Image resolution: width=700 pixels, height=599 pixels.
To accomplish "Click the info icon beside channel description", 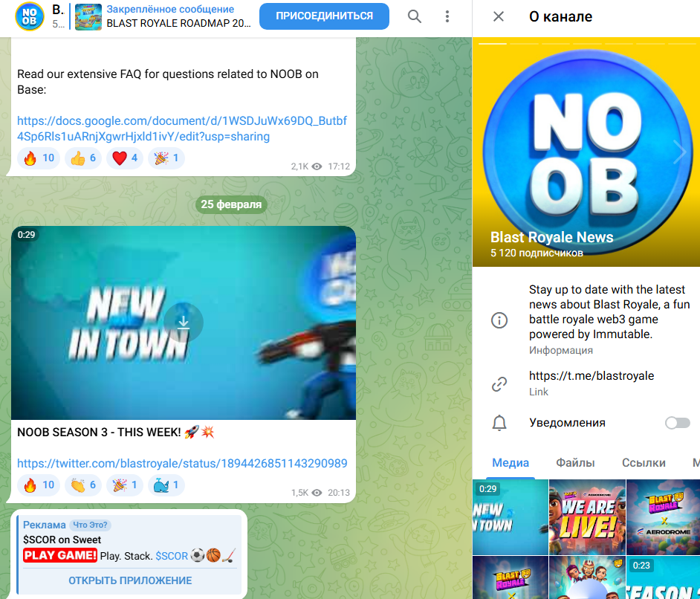I will (x=499, y=320).
